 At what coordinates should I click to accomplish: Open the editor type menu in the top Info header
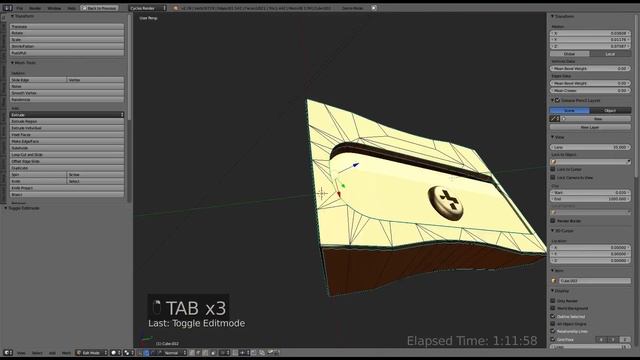coord(7,8)
